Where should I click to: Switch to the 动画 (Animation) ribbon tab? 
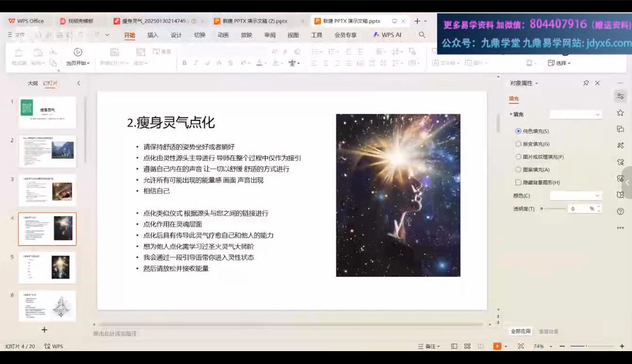(x=223, y=35)
